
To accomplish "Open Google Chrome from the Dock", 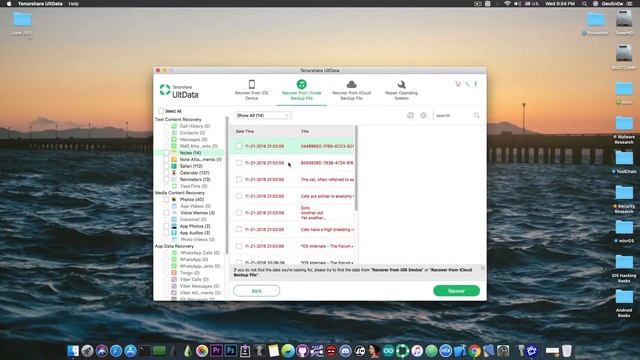I will (x=474, y=351).
